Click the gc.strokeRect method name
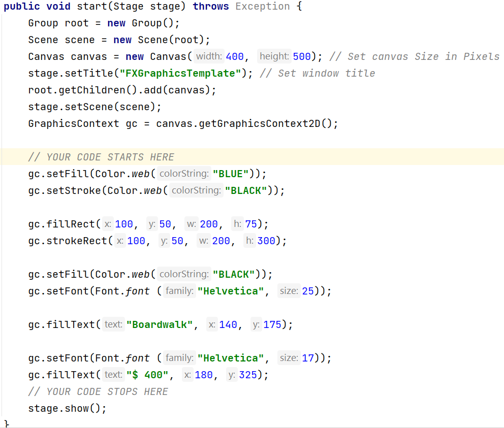 coord(68,241)
